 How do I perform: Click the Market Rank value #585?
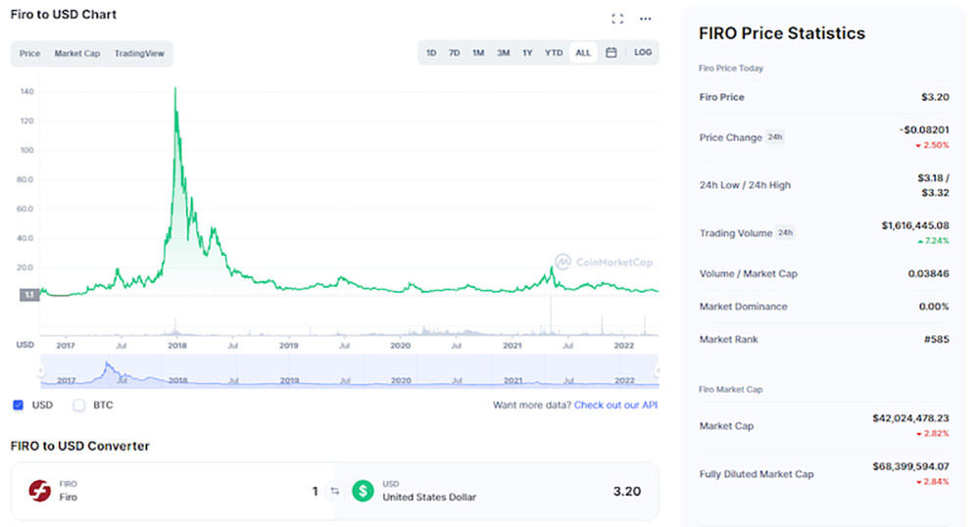[936, 340]
